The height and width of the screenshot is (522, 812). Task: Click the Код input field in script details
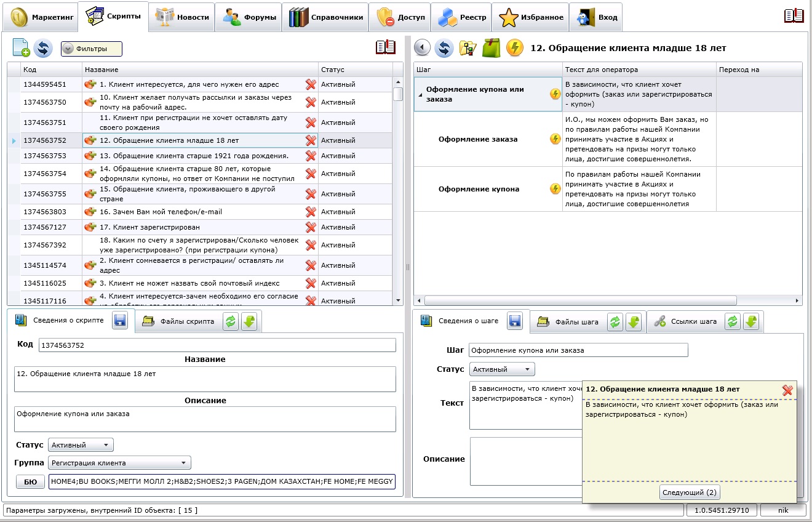[217, 345]
